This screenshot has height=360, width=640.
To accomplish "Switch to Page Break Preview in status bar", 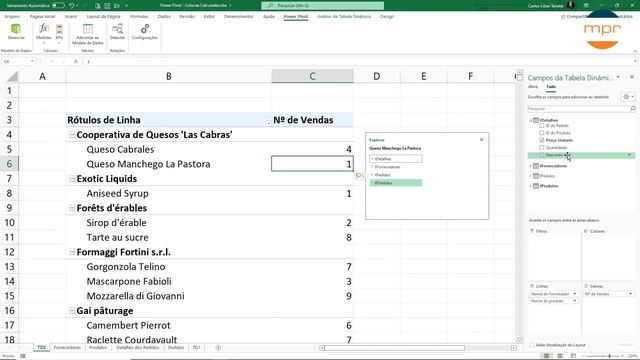I will click(573, 356).
